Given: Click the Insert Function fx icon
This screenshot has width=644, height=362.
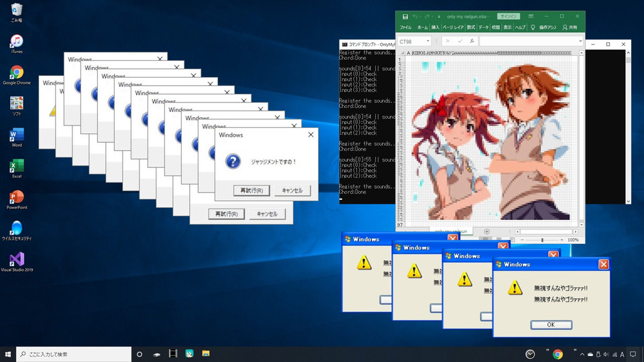Looking at the screenshot, I should tap(472, 41).
